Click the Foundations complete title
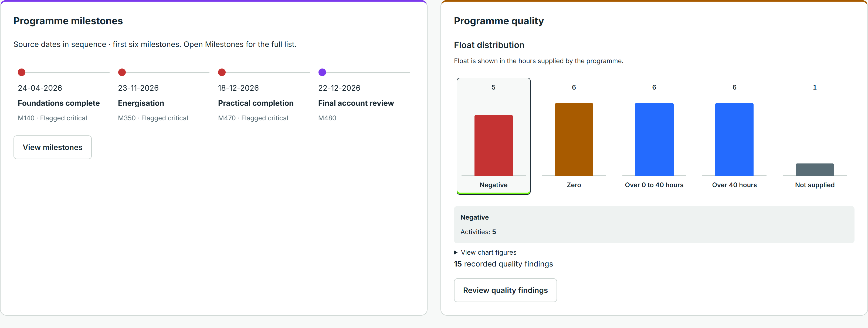Viewport: 868px width, 328px height. point(59,103)
